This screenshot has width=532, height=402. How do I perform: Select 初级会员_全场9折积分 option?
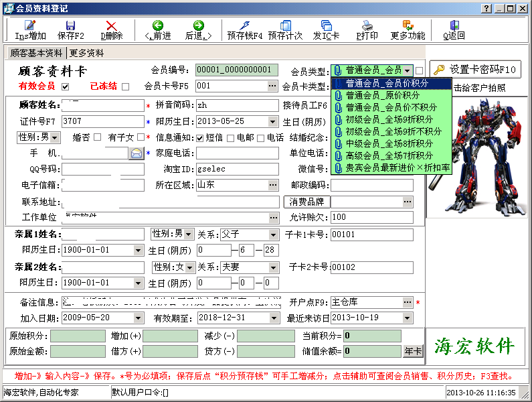(x=392, y=120)
